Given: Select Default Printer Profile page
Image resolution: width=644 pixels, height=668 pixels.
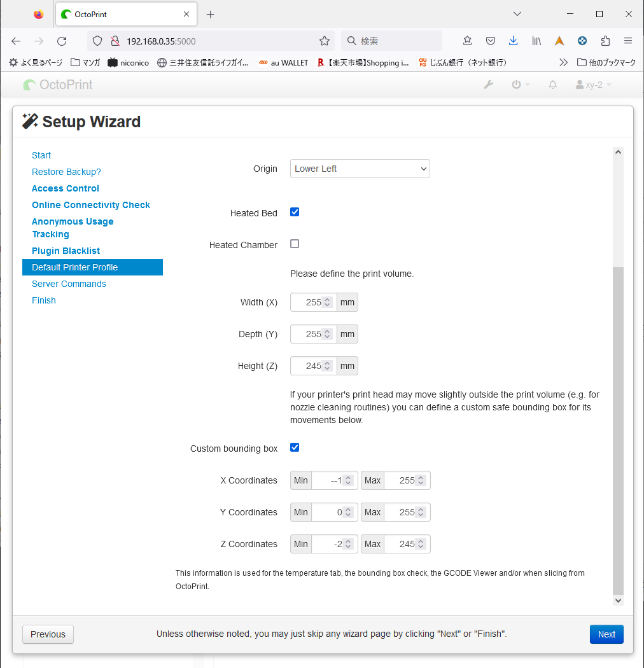Looking at the screenshot, I should [x=92, y=267].
